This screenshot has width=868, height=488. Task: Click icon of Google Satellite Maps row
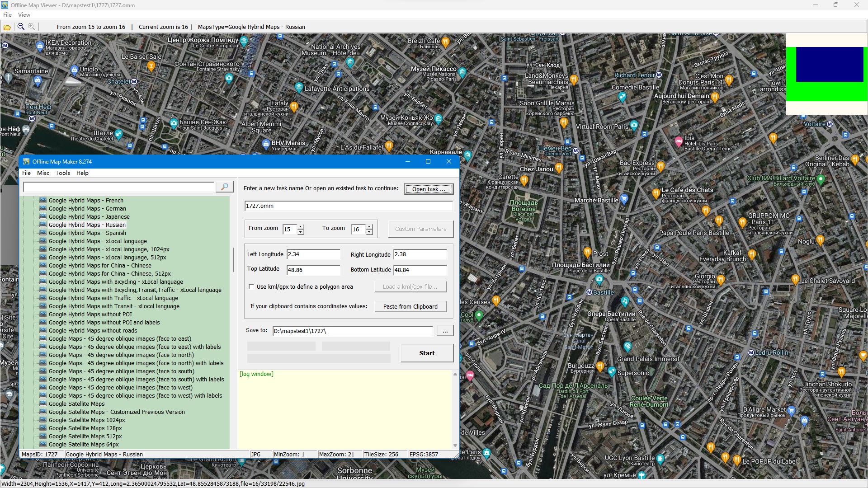pyautogui.click(x=43, y=404)
